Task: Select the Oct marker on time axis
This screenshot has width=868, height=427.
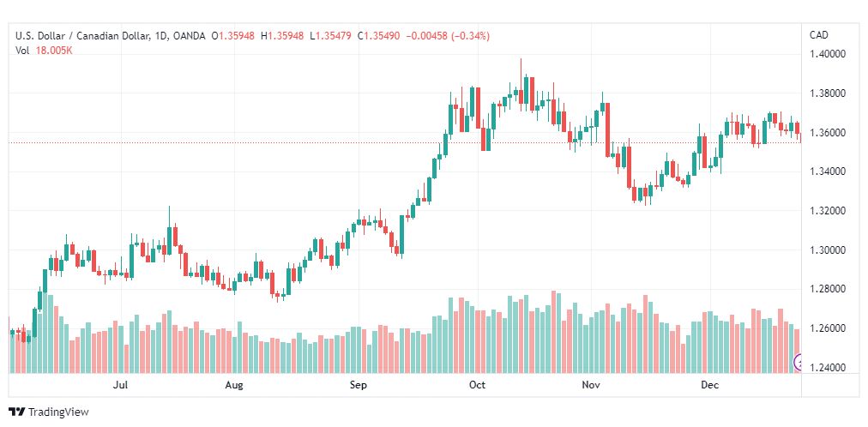Action: tap(477, 385)
